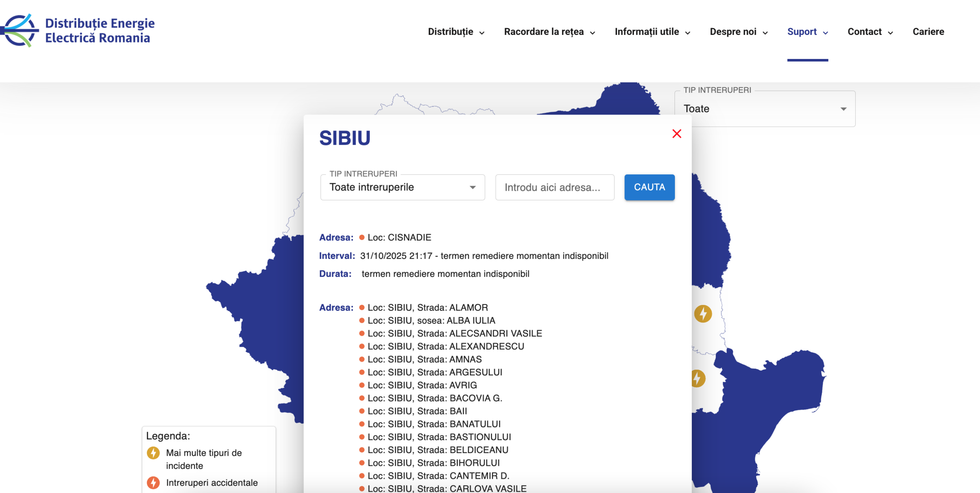Select the sosea: ALBA IULIA row
The image size is (980, 493).
pyautogui.click(x=427, y=321)
